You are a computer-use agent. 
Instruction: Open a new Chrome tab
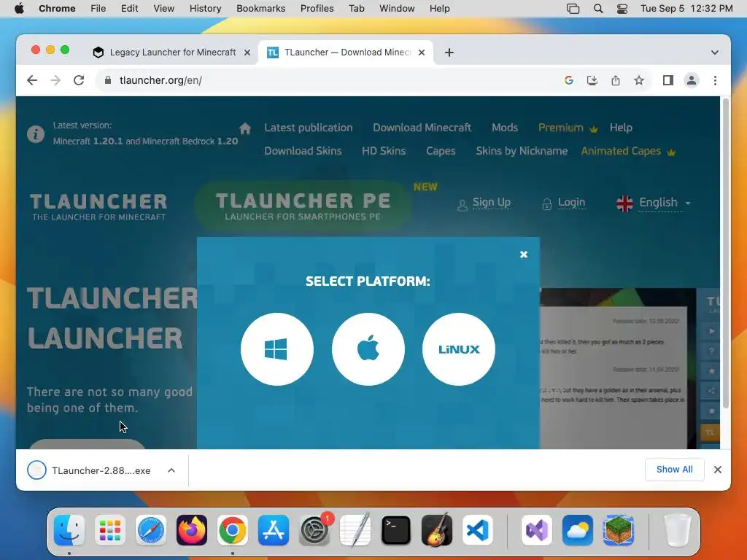(449, 52)
